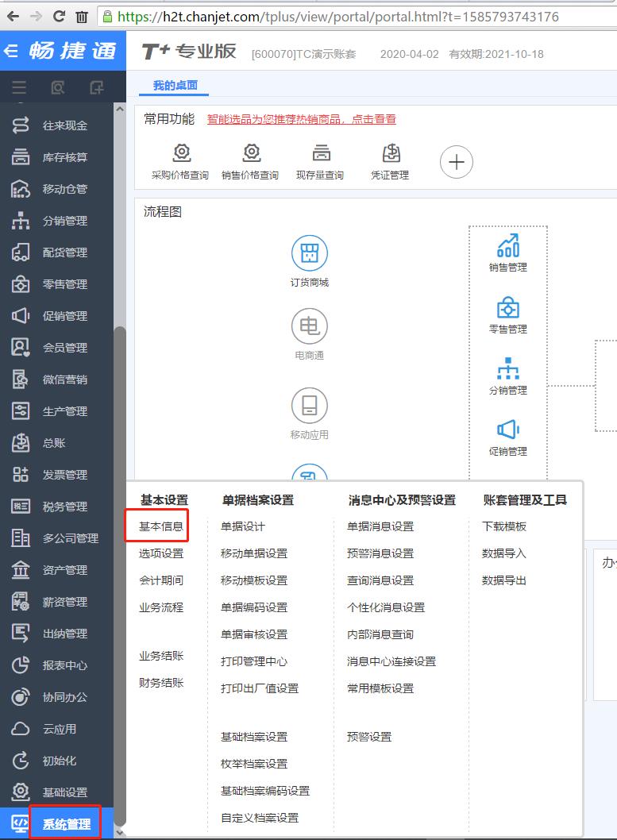Open 打印管理中心 menu entry
The height and width of the screenshot is (840, 617).
[x=254, y=661]
